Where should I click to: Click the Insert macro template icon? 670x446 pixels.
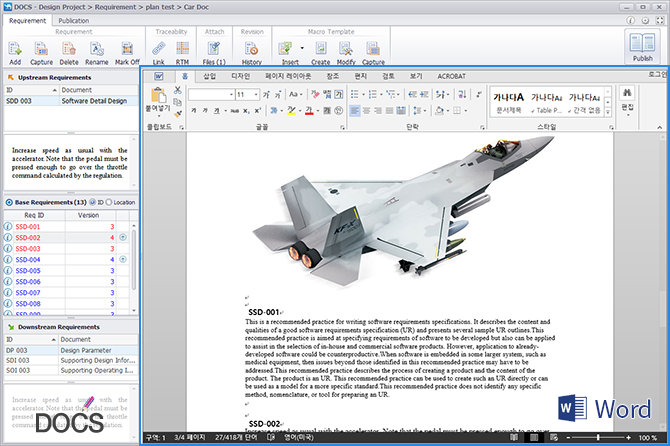point(285,49)
